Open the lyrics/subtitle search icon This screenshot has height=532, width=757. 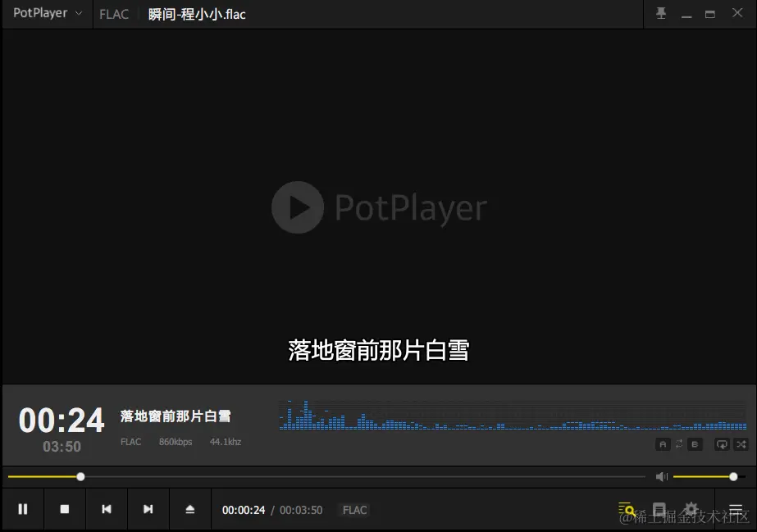[x=627, y=509]
